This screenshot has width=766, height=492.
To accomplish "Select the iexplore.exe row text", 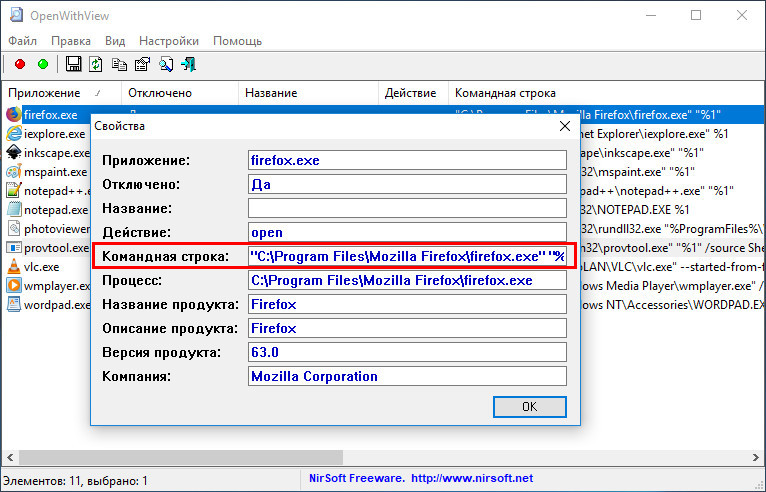I will (55, 134).
